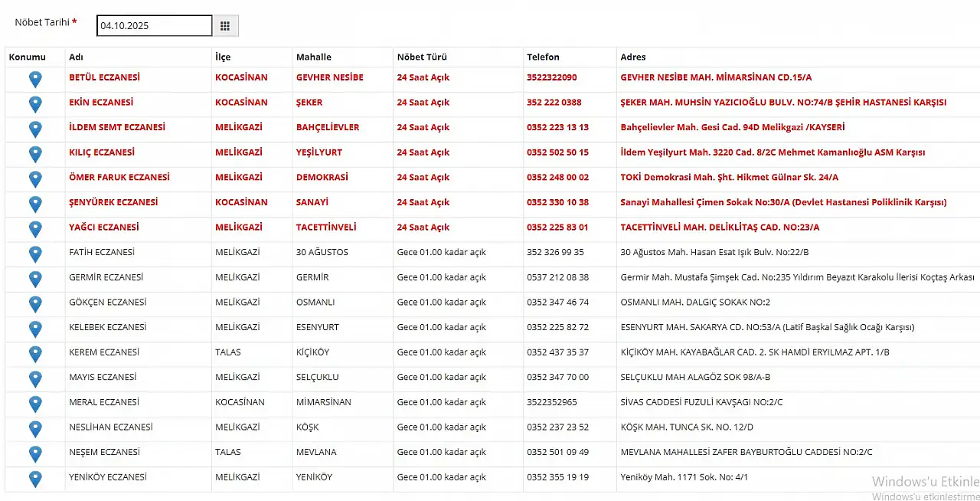Click the İlçe column header
This screenshot has width=980, height=501.
(223, 57)
